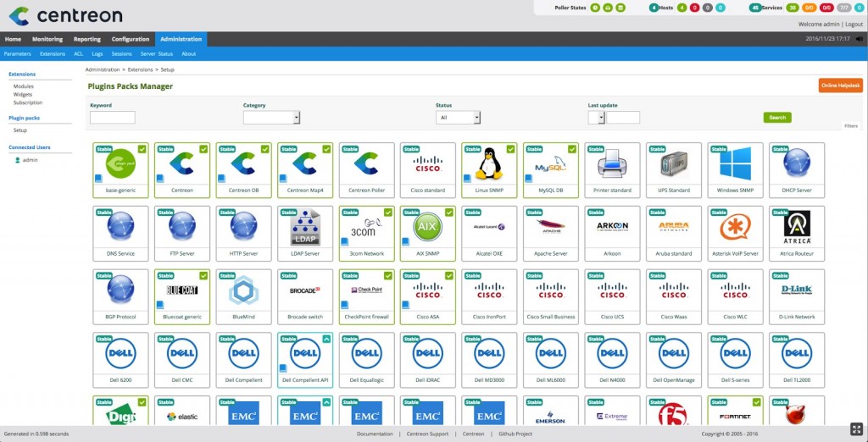Focus the Keyword input field

click(x=113, y=118)
